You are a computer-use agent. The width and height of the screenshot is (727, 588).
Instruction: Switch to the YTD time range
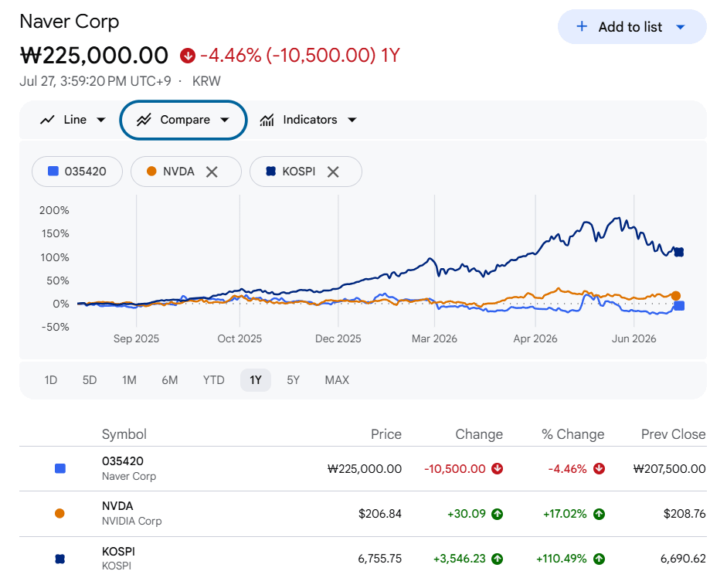pos(213,380)
